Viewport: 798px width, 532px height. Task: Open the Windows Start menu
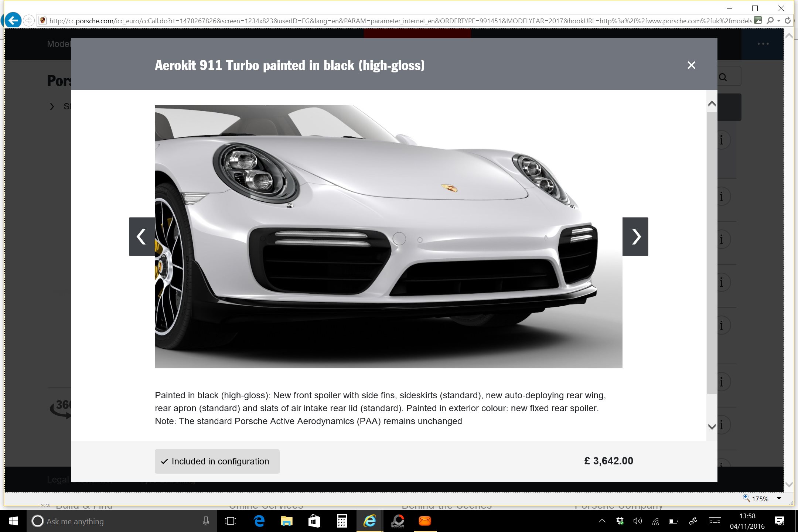[13, 521]
